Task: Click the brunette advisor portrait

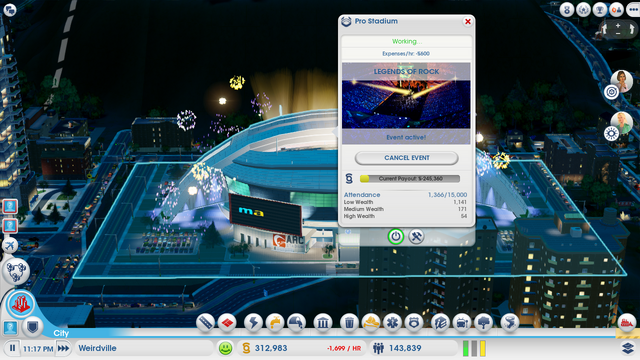Action: point(622,80)
